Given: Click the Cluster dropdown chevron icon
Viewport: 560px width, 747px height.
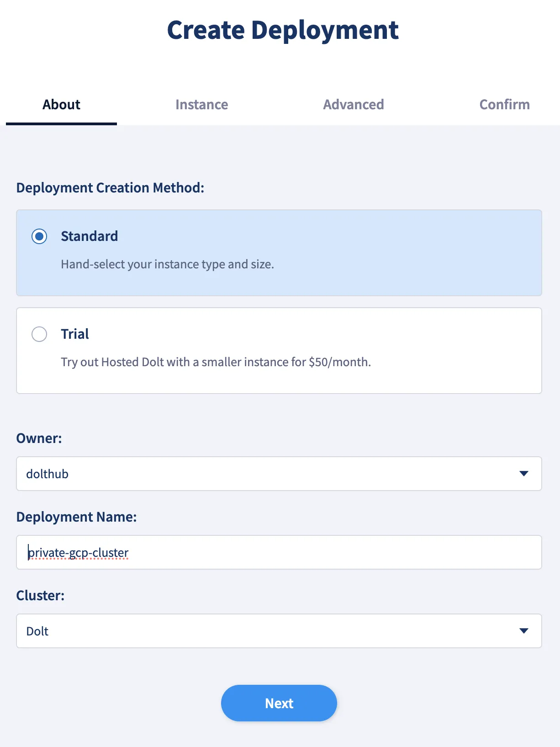Looking at the screenshot, I should [524, 631].
